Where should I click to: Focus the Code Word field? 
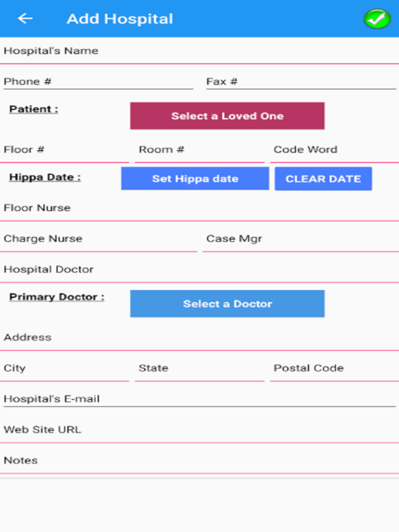click(x=334, y=150)
